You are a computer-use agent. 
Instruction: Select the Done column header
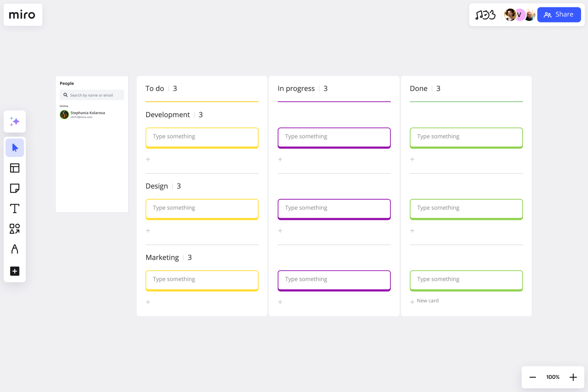click(419, 88)
